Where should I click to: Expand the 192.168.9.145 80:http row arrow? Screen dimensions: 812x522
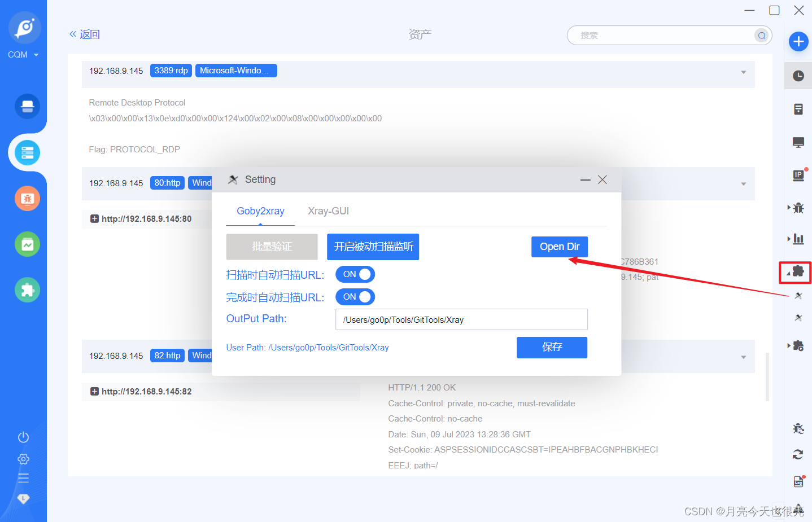click(744, 184)
